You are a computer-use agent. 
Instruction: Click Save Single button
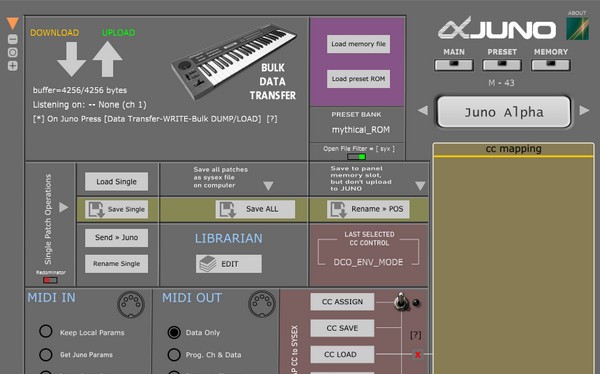pos(116,209)
